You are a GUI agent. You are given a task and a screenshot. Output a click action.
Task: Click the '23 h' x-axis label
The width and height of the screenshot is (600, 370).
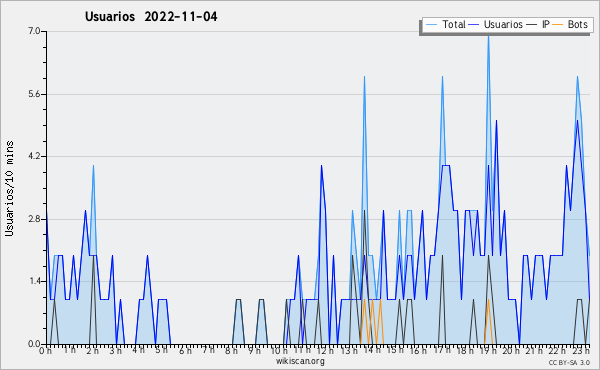pyautogui.click(x=582, y=350)
